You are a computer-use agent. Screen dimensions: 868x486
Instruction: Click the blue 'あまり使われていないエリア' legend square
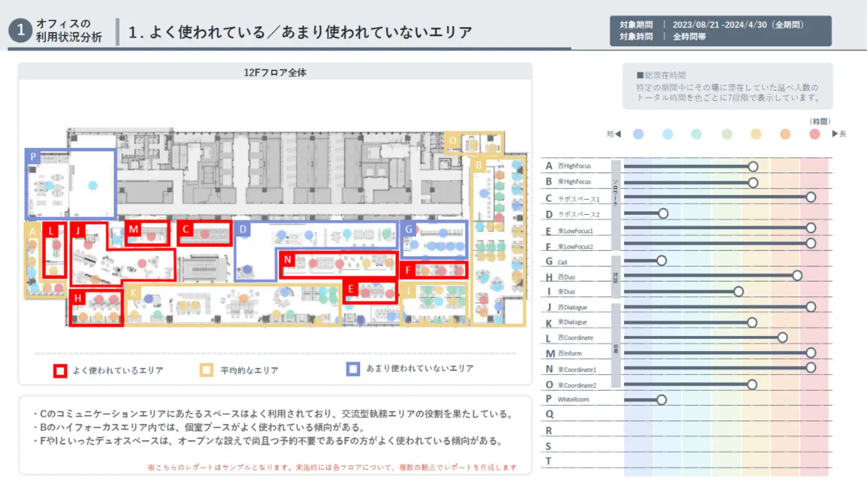pos(353,369)
